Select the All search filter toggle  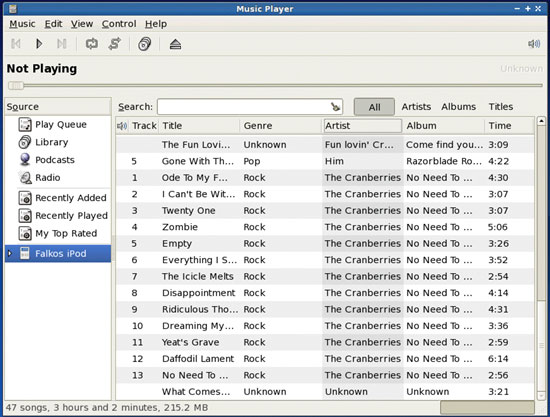pos(374,107)
